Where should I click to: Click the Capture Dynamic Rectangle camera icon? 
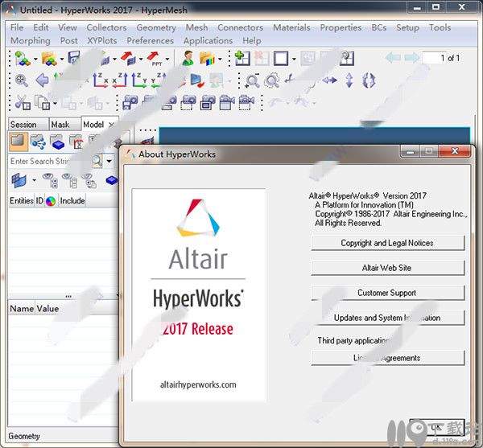coord(188,102)
